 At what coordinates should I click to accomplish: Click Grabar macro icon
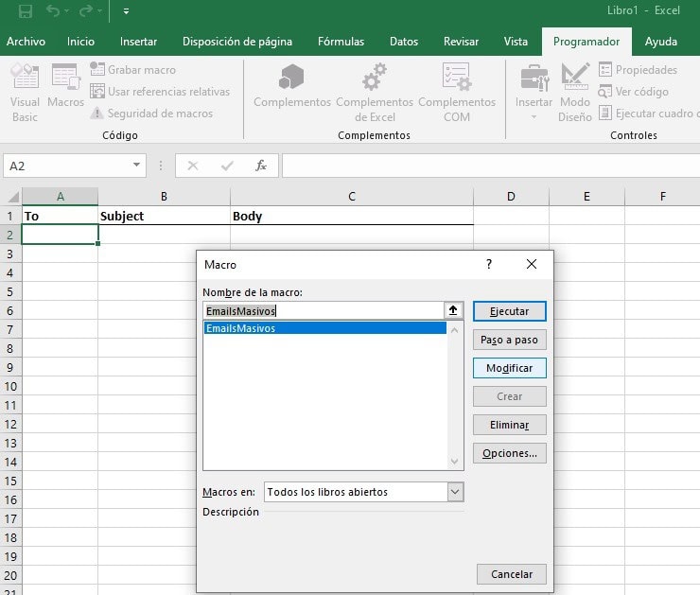[97, 70]
